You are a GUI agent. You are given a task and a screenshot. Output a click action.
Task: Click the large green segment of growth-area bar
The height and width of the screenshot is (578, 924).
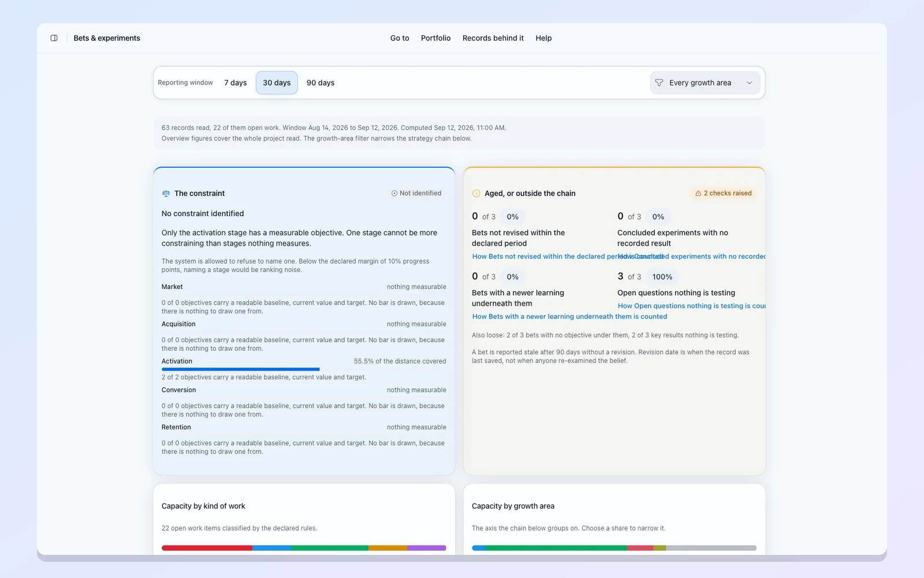click(556, 548)
